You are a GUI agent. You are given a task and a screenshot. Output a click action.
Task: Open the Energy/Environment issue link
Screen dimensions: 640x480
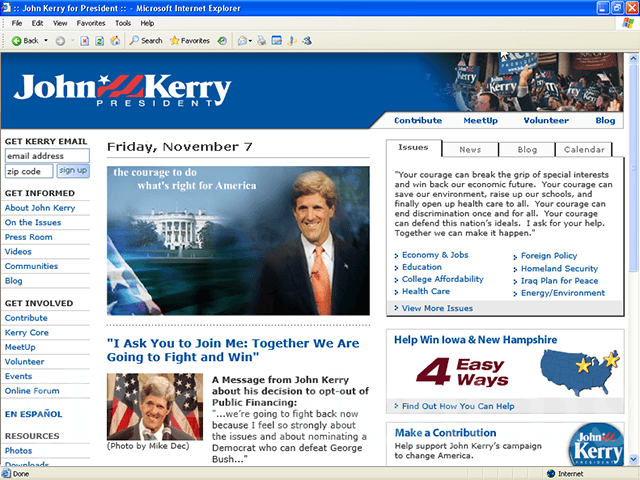pos(563,293)
